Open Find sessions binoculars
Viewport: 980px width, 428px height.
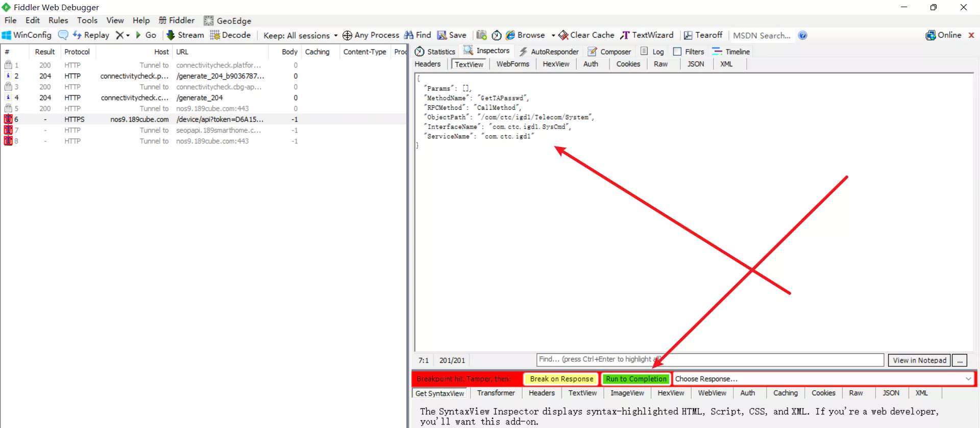point(418,35)
